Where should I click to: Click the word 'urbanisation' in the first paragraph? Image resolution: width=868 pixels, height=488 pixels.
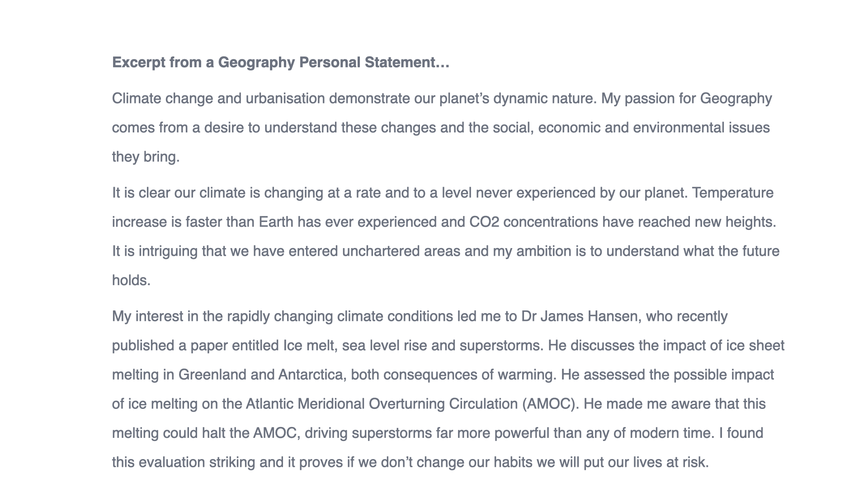click(285, 99)
